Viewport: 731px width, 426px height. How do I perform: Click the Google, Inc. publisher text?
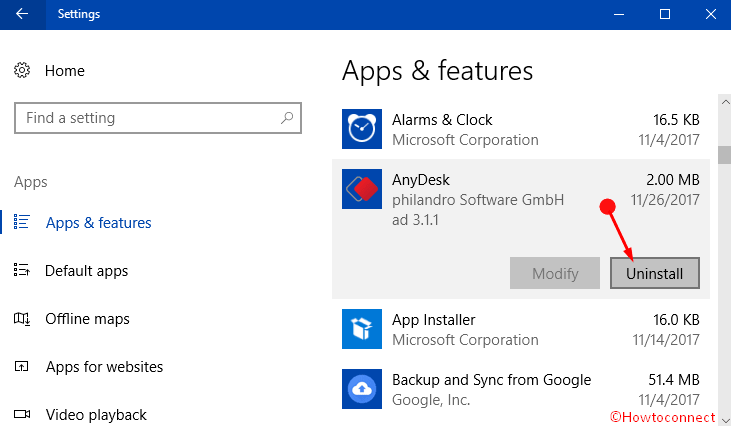pos(431,400)
